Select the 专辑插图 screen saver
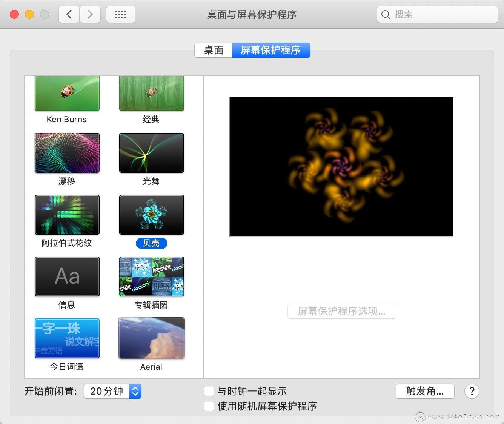 coord(151,276)
